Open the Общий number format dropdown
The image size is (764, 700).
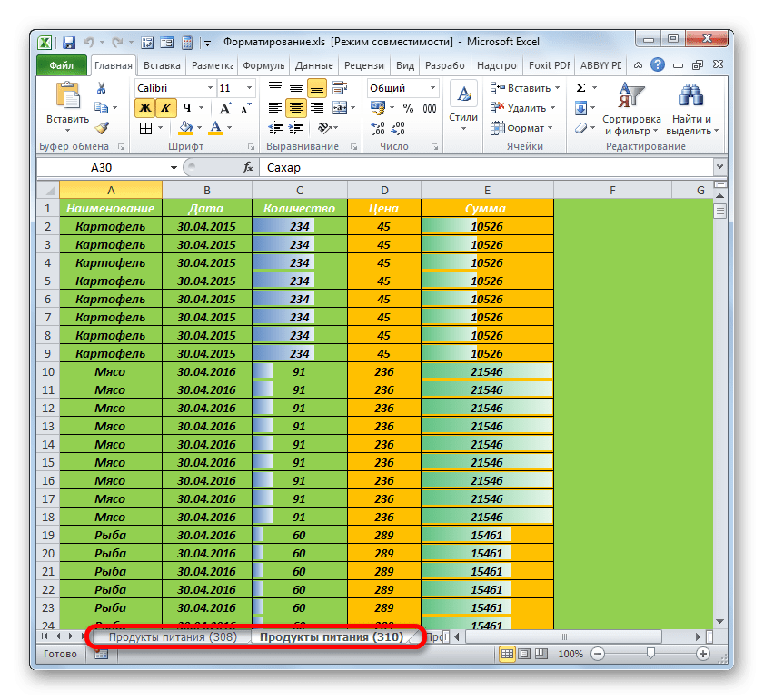[x=432, y=88]
